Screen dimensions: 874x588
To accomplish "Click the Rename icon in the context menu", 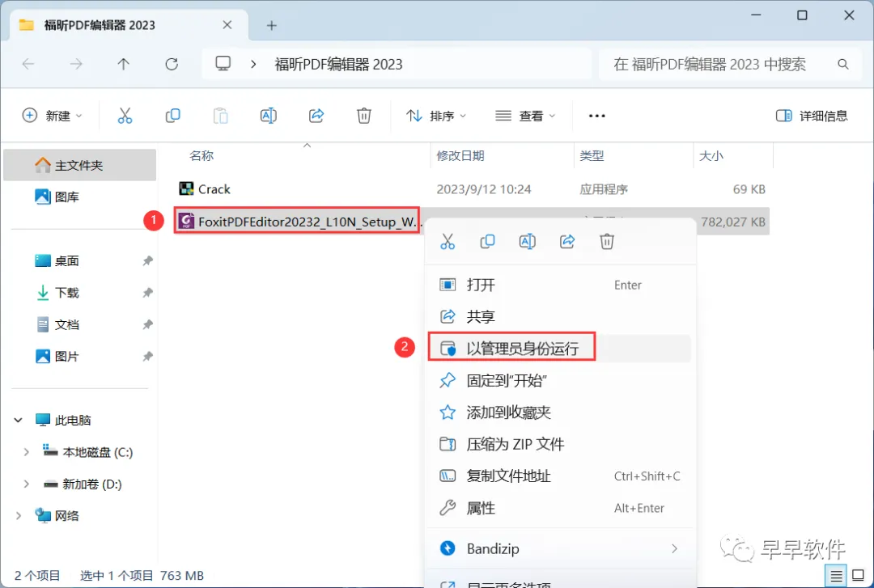I will click(x=528, y=241).
